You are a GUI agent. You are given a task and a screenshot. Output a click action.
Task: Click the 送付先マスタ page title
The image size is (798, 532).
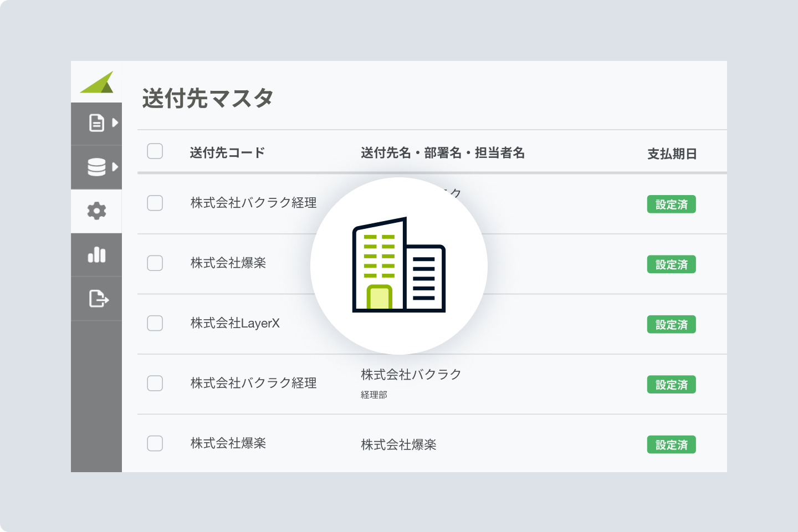click(x=208, y=98)
